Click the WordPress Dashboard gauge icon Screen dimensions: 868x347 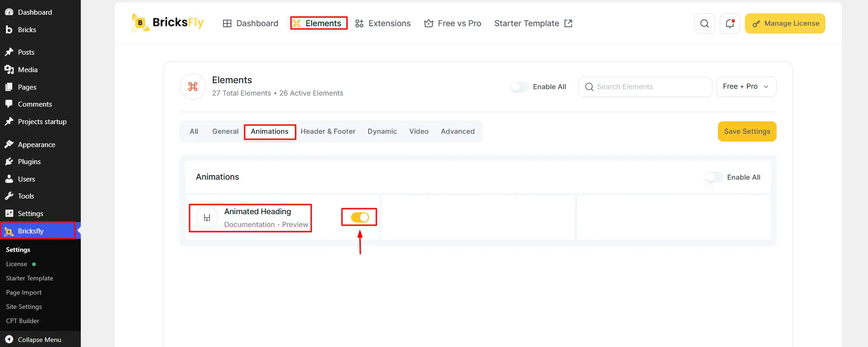coord(9,12)
